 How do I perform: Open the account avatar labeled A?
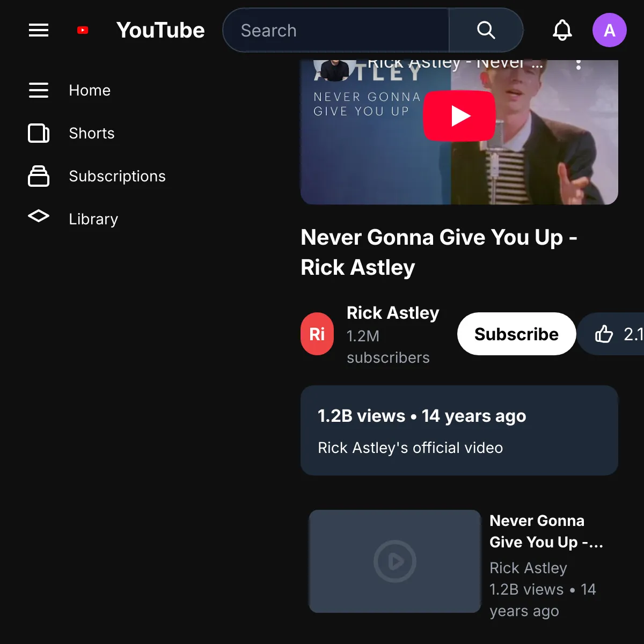610,30
